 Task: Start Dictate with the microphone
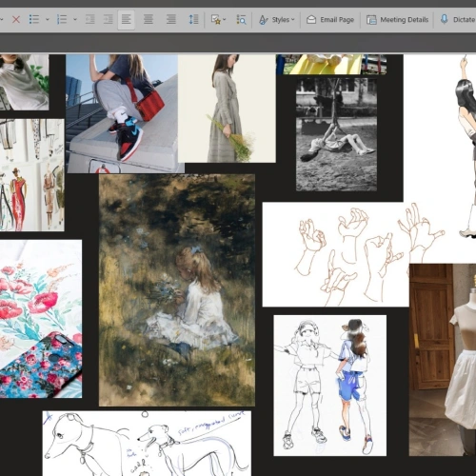click(458, 20)
